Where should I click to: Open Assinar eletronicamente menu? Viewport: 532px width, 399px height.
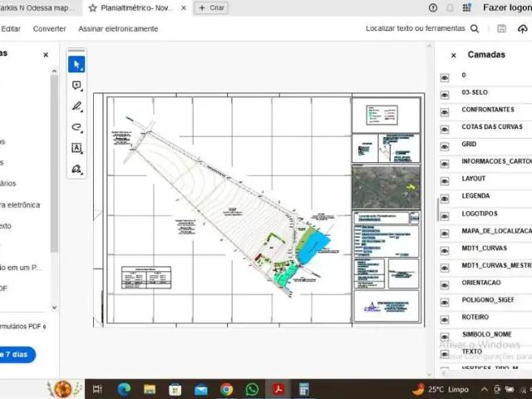(118, 29)
